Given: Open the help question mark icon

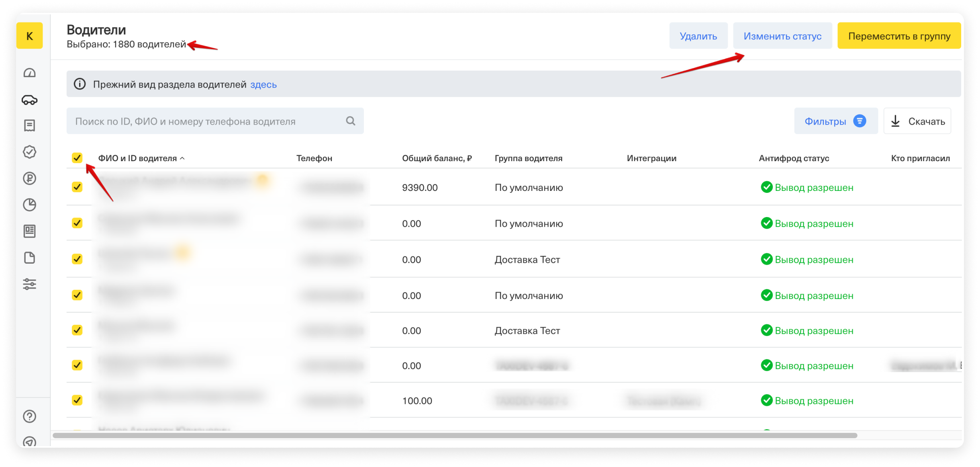Looking at the screenshot, I should pyautogui.click(x=30, y=416).
